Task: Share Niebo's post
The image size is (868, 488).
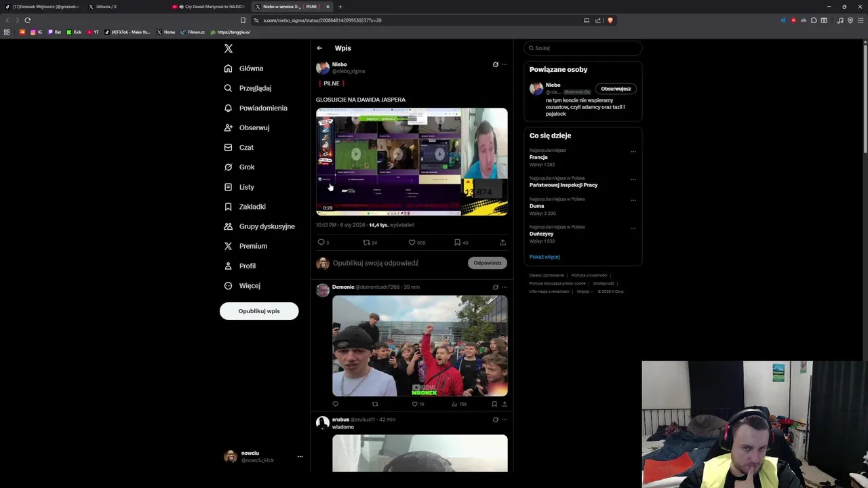Action: pyautogui.click(x=502, y=242)
